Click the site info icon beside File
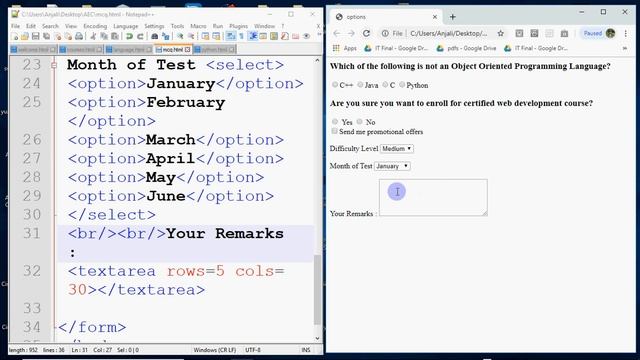This screenshot has width=640, height=360. click(384, 33)
